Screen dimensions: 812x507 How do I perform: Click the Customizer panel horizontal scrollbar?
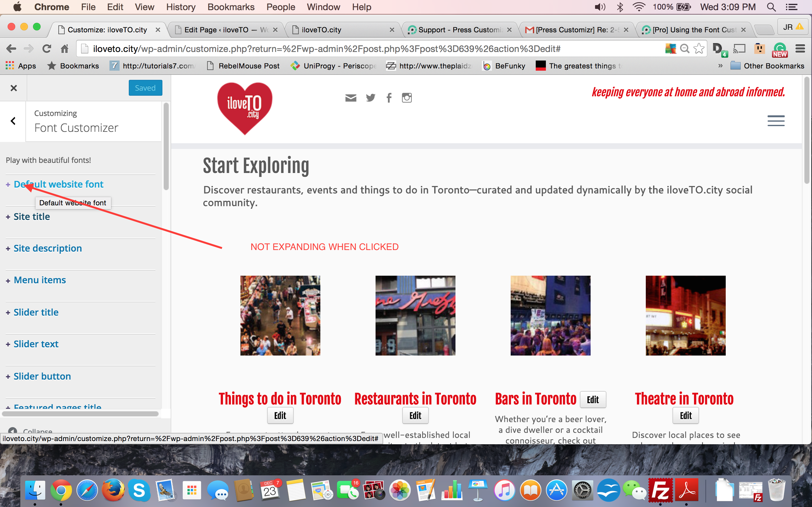[x=80, y=414]
